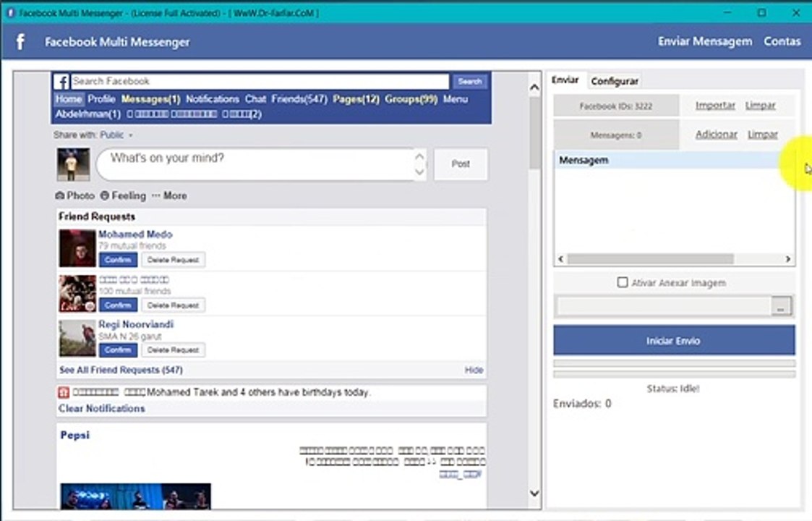This screenshot has height=521, width=812.
Task: Click the Pepsi post image
Action: [x=136, y=496]
